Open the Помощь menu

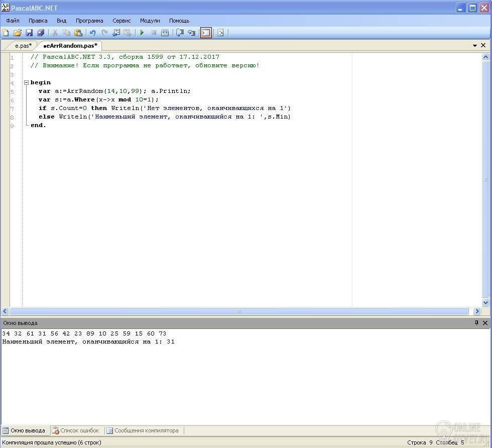point(179,21)
